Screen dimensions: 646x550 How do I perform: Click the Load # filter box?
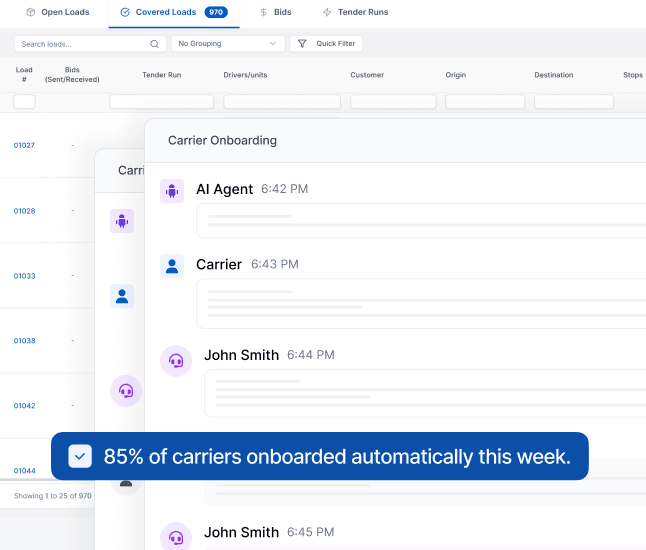24,101
